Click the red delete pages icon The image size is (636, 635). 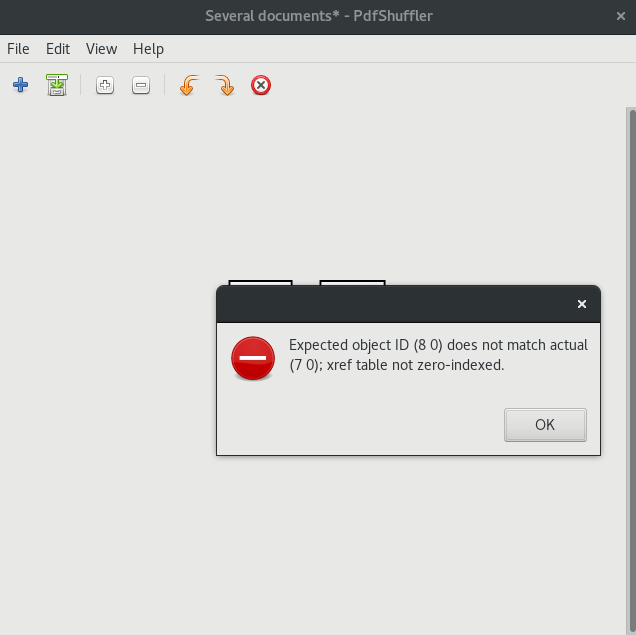tap(261, 85)
